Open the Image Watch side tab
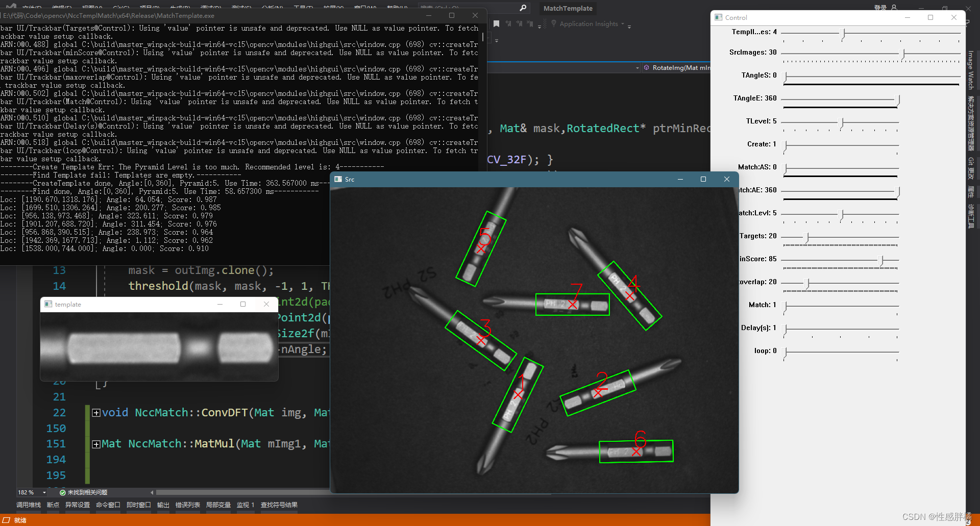The width and height of the screenshot is (980, 526). tap(971, 70)
